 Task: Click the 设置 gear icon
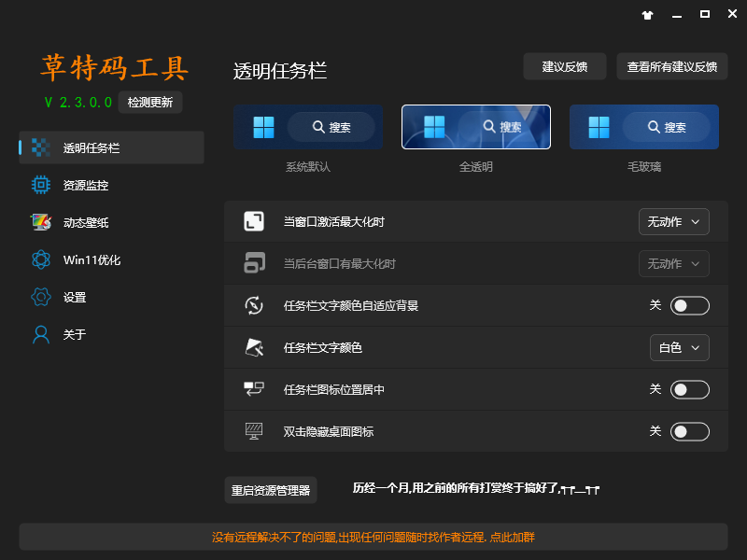click(x=41, y=297)
